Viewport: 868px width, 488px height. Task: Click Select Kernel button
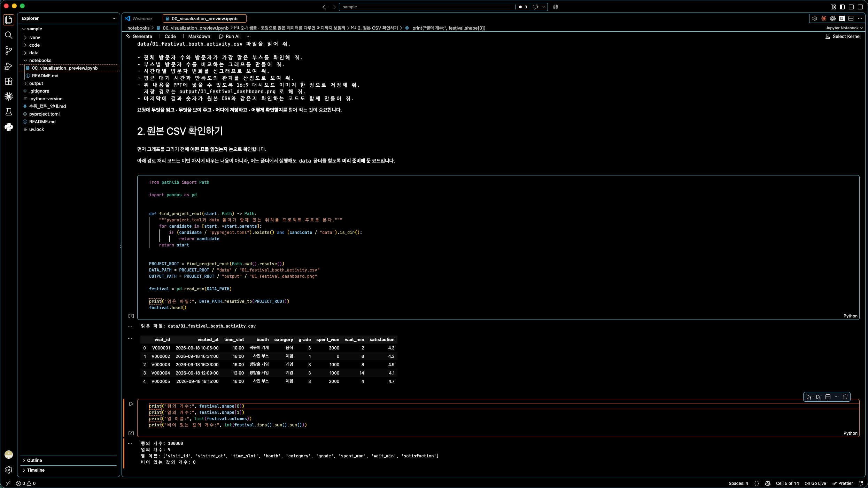[x=843, y=36]
